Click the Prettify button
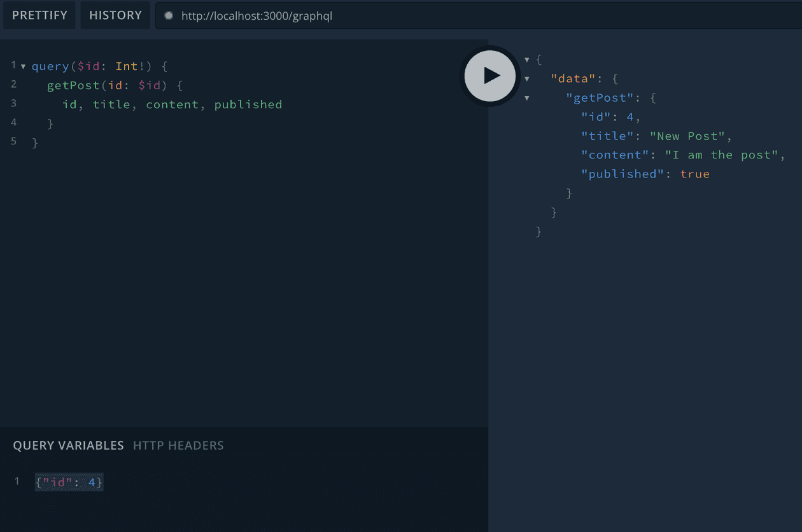 pyautogui.click(x=39, y=15)
